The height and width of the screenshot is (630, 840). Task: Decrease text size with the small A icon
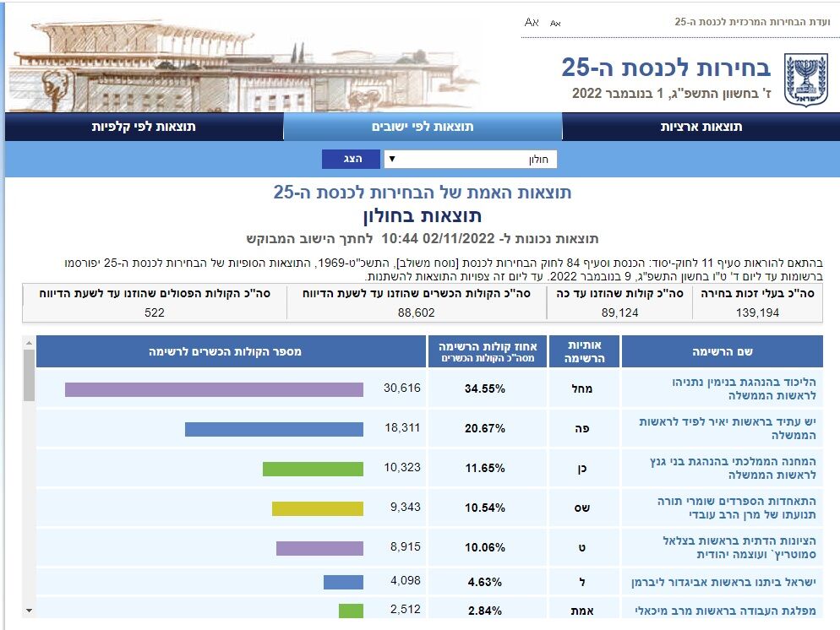[555, 23]
